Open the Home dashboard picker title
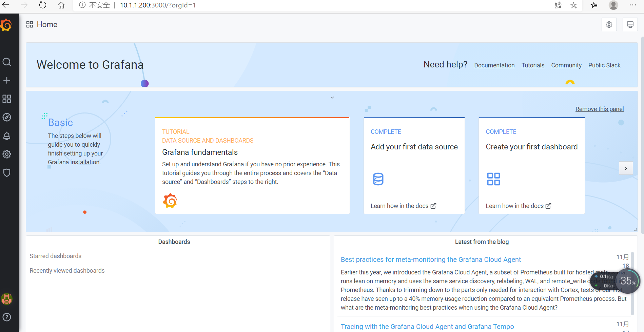This screenshot has height=332, width=644. point(47,24)
